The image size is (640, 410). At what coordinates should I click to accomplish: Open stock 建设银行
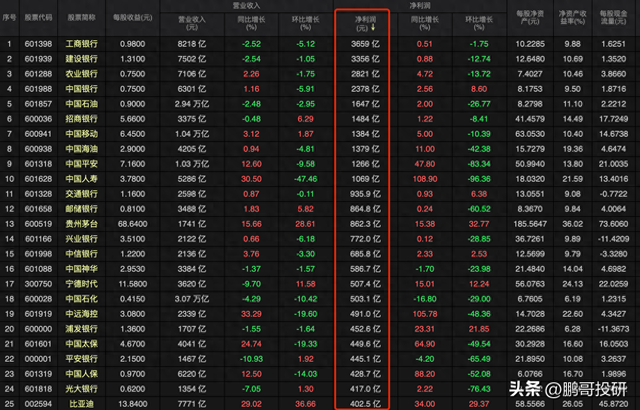point(82,59)
